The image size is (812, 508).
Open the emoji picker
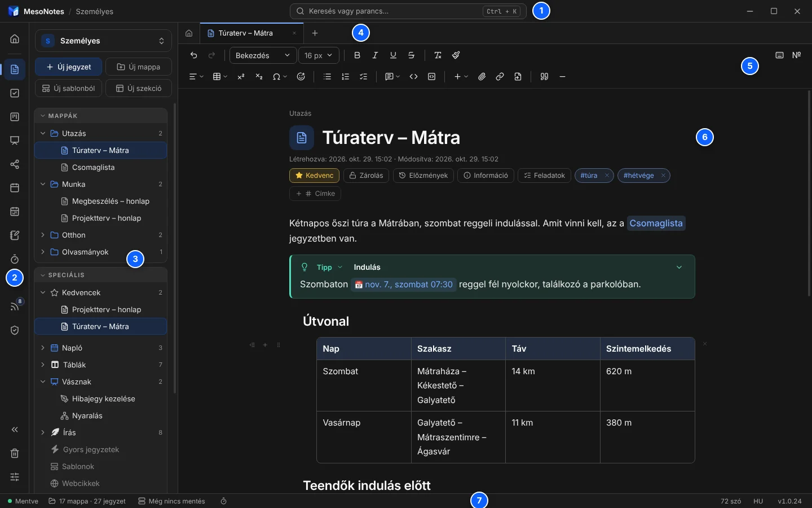[x=301, y=77]
